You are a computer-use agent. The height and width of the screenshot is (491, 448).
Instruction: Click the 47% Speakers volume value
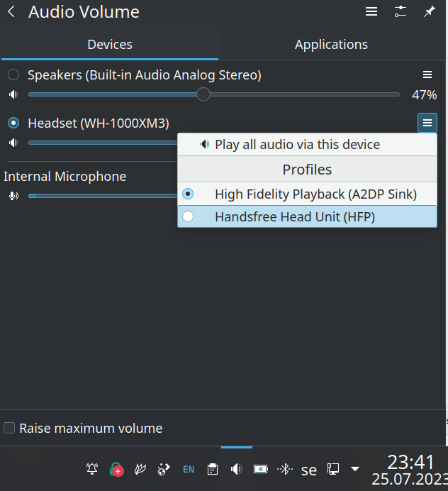[x=424, y=94]
